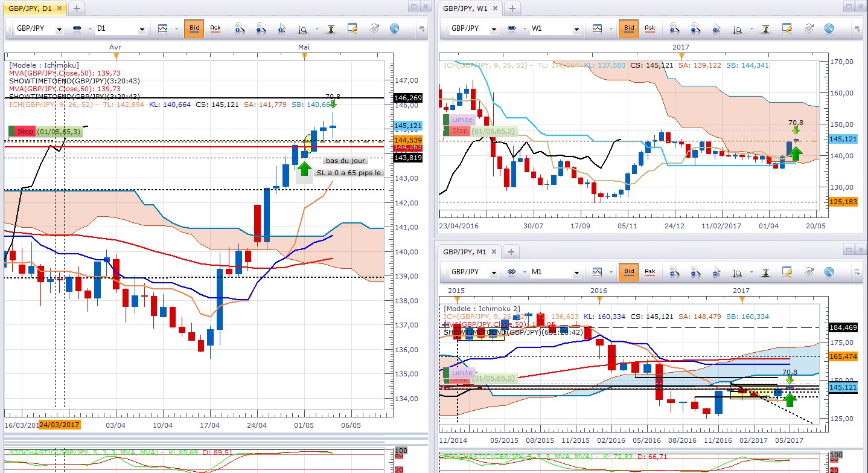Close the GBP/JPY, D1 tab

coord(60,8)
